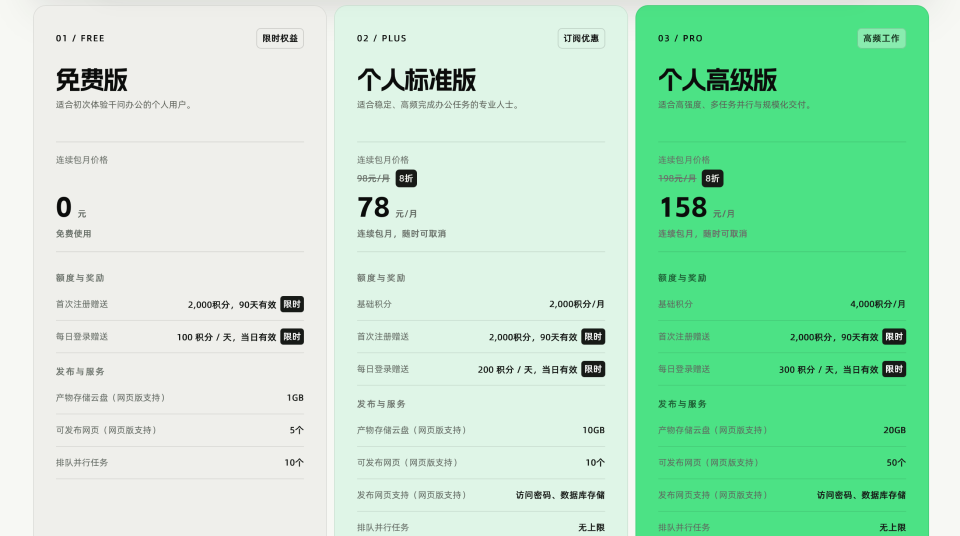
Task: Click the description 适合高强度、多任务并行与规模化交付。
Action: (x=737, y=105)
